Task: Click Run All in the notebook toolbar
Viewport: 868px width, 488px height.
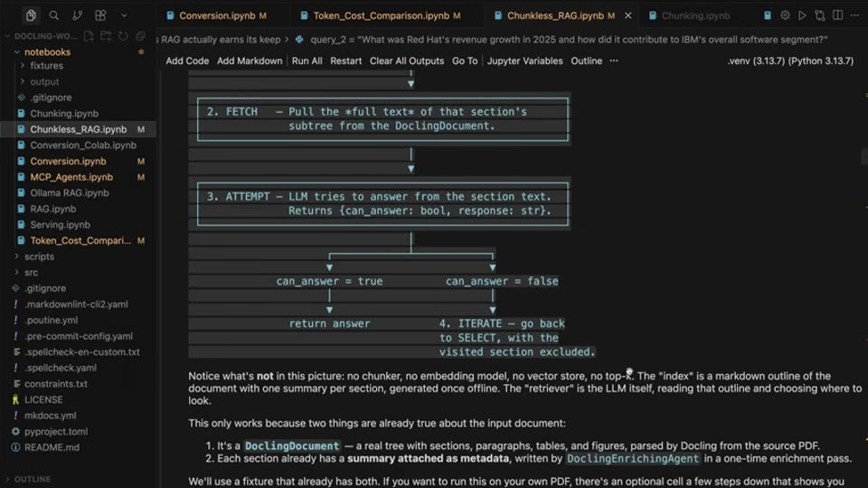Action: 307,61
